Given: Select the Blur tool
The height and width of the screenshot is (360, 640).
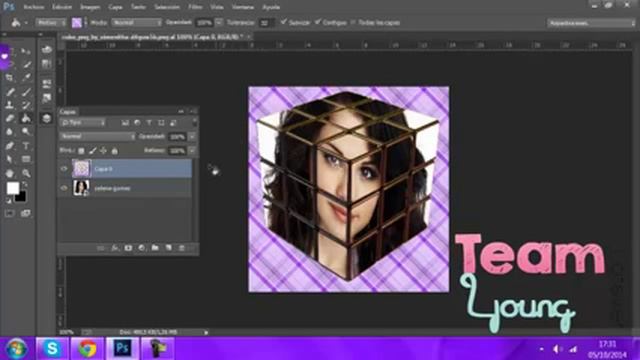Looking at the screenshot, I should tap(10, 132).
